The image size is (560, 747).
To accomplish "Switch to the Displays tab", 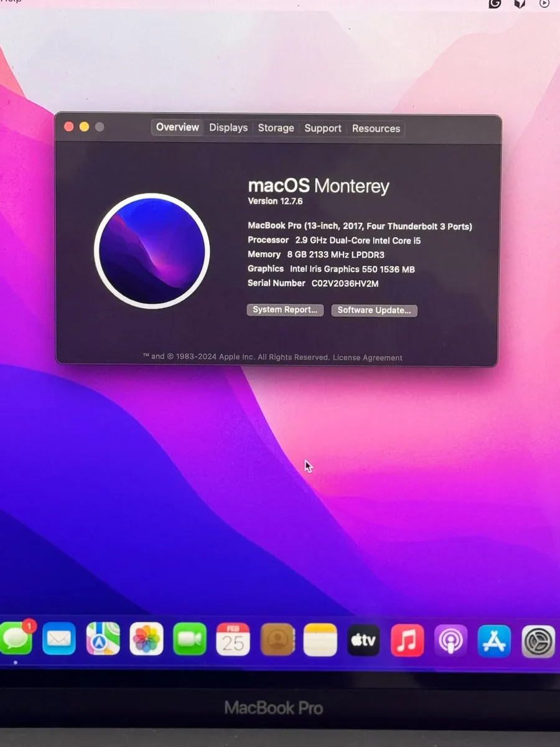I will tap(228, 128).
